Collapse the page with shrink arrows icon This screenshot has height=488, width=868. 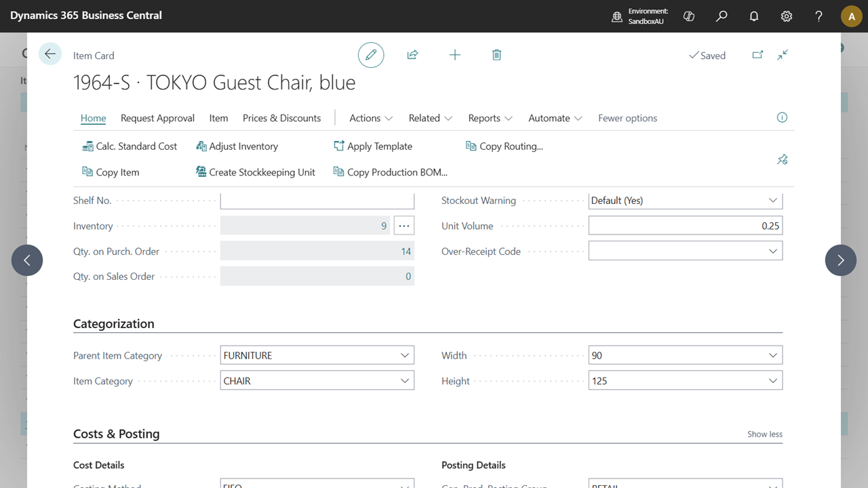[x=783, y=55]
